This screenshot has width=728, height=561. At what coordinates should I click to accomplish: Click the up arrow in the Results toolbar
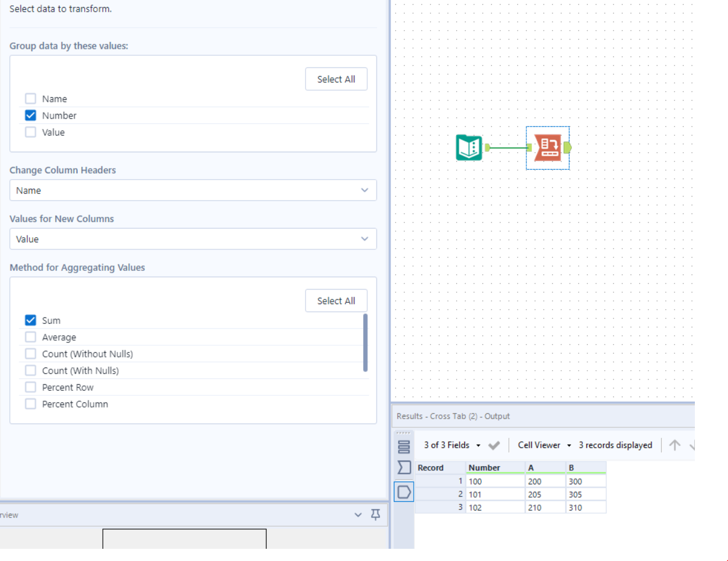click(675, 445)
